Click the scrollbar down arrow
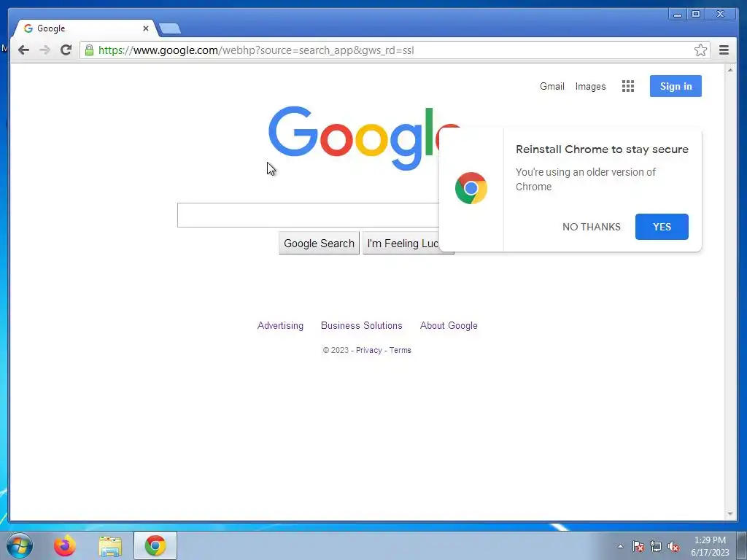 [x=729, y=514]
